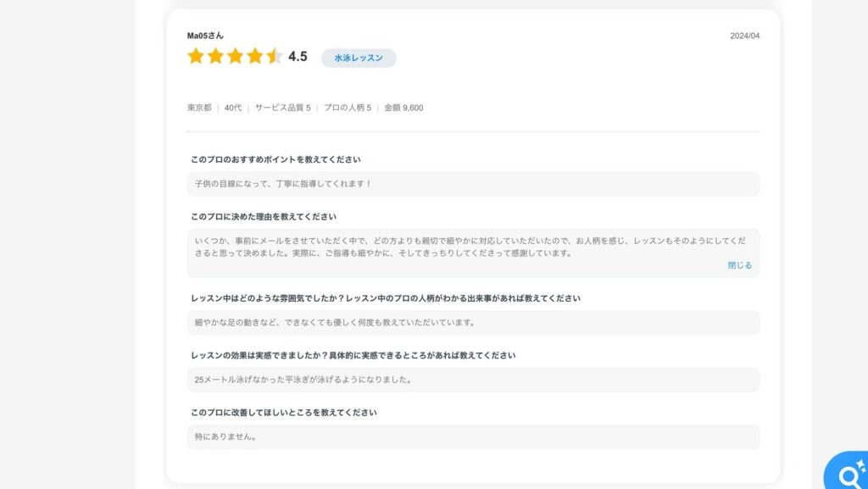Click the このプロに決めた理由 question heading

264,217
